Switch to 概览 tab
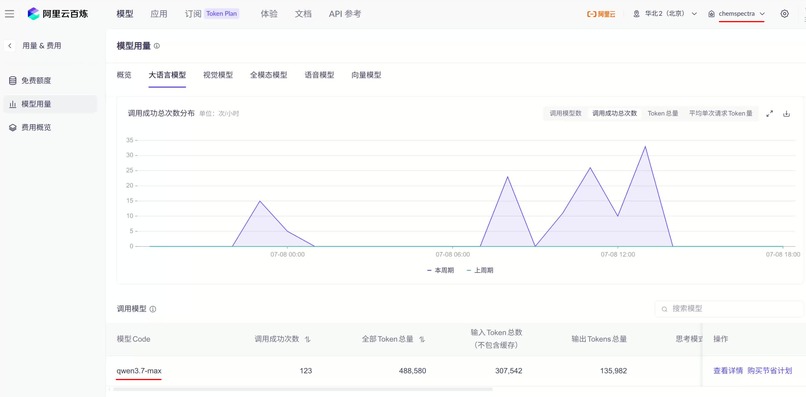 tap(124, 75)
